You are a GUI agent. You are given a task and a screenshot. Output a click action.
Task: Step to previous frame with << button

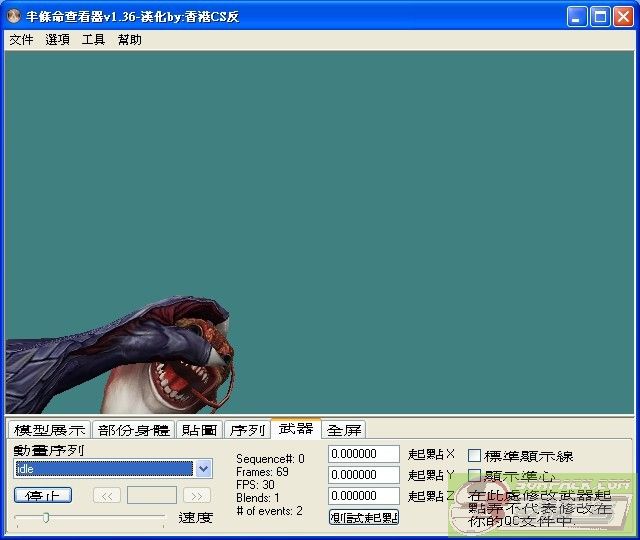click(x=107, y=496)
